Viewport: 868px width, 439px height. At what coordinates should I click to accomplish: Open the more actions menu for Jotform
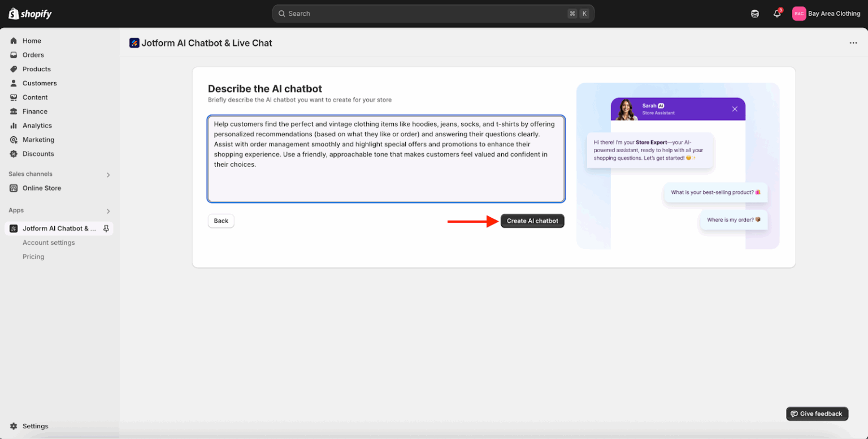coord(853,42)
